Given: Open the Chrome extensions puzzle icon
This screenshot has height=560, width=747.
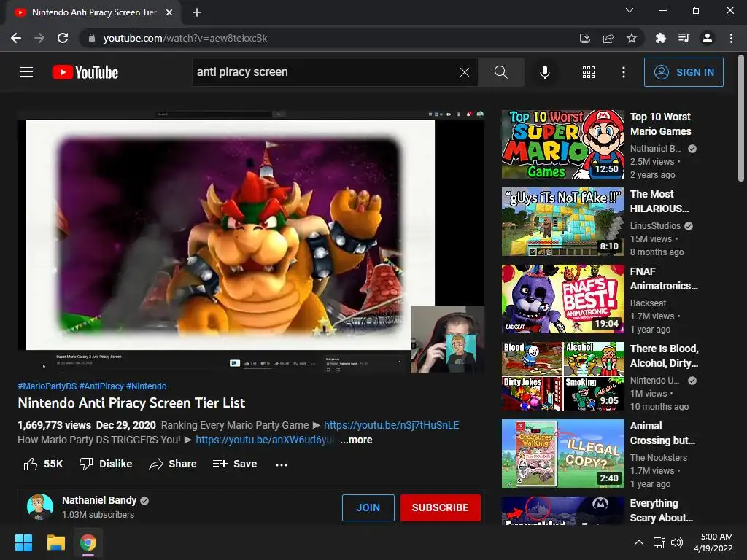Looking at the screenshot, I should pos(661,38).
